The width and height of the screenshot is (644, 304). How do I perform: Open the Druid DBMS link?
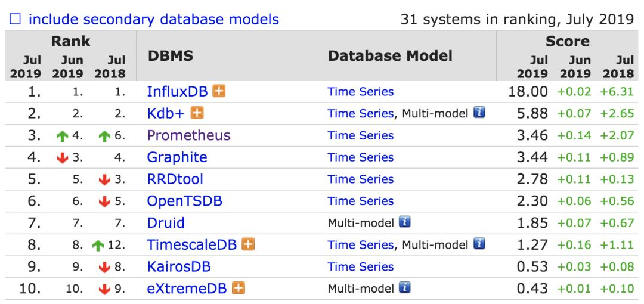[x=166, y=223]
